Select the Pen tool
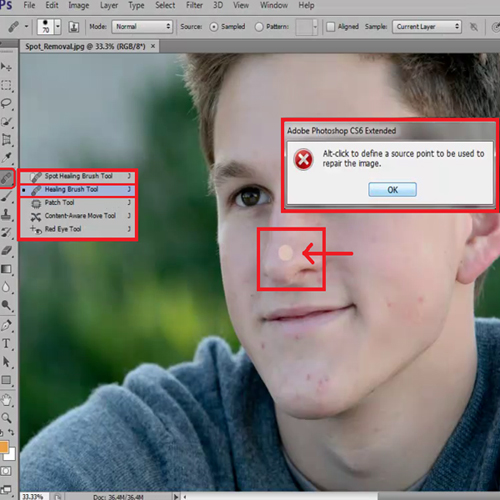Image resolution: width=500 pixels, height=500 pixels. click(6, 325)
